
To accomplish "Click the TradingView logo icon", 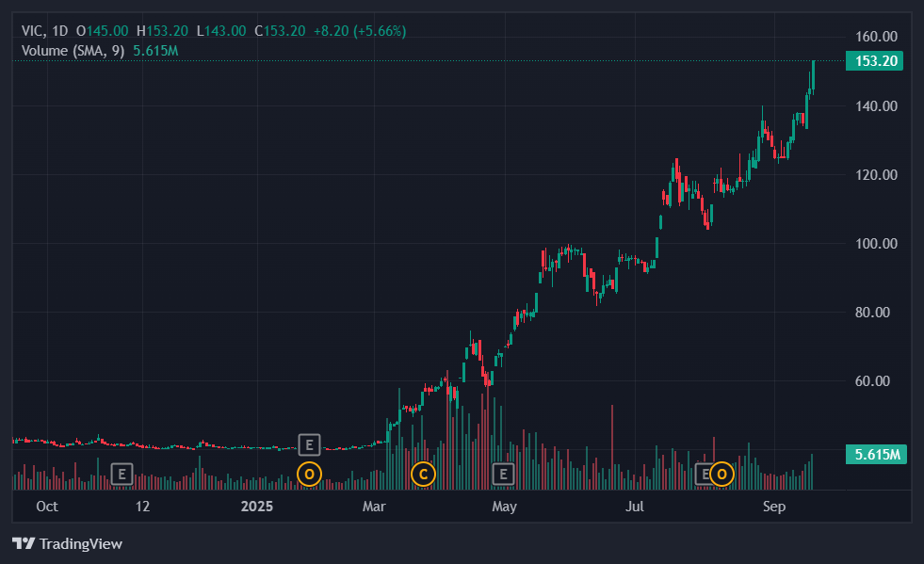I will [x=24, y=543].
